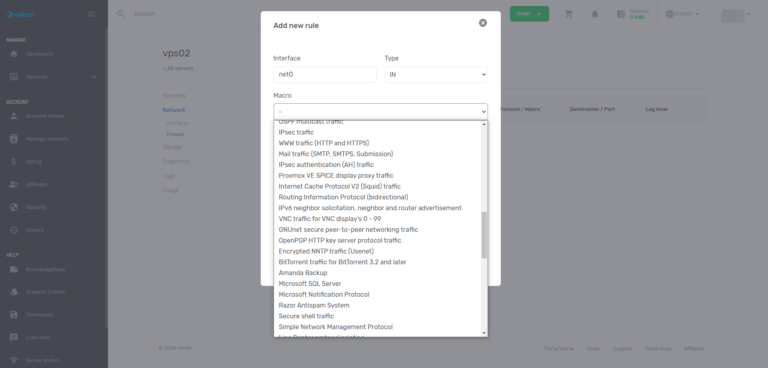
Task: Click the vHost logo
Action: 21,14
